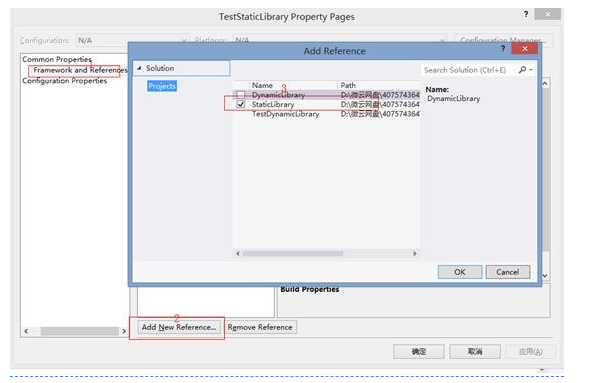Click the search magnifier icon
593x383 pixels.
pyautogui.click(x=522, y=70)
